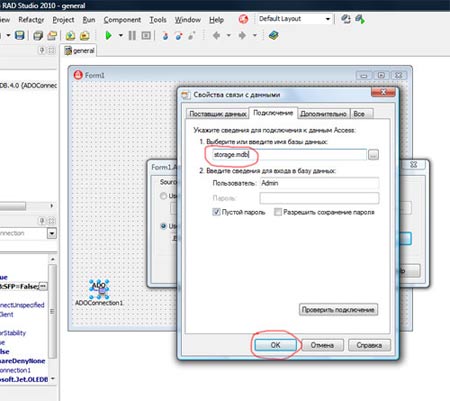Click the Пароль password field
Image resolution: width=450 pixels, height=401 pixels.
pyautogui.click(x=319, y=198)
